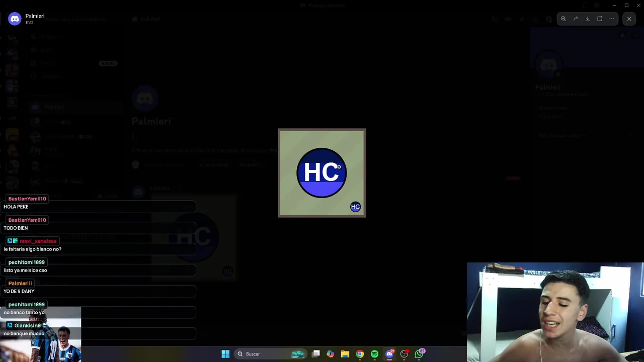Click the 'YO DE 9 DANY' message
Viewport: 644px width, 362px height.
click(19, 291)
